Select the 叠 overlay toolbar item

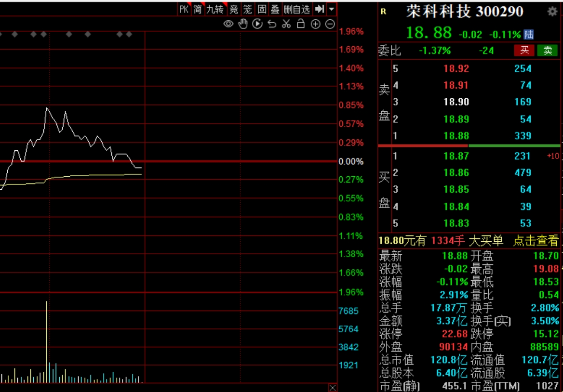tap(275, 9)
